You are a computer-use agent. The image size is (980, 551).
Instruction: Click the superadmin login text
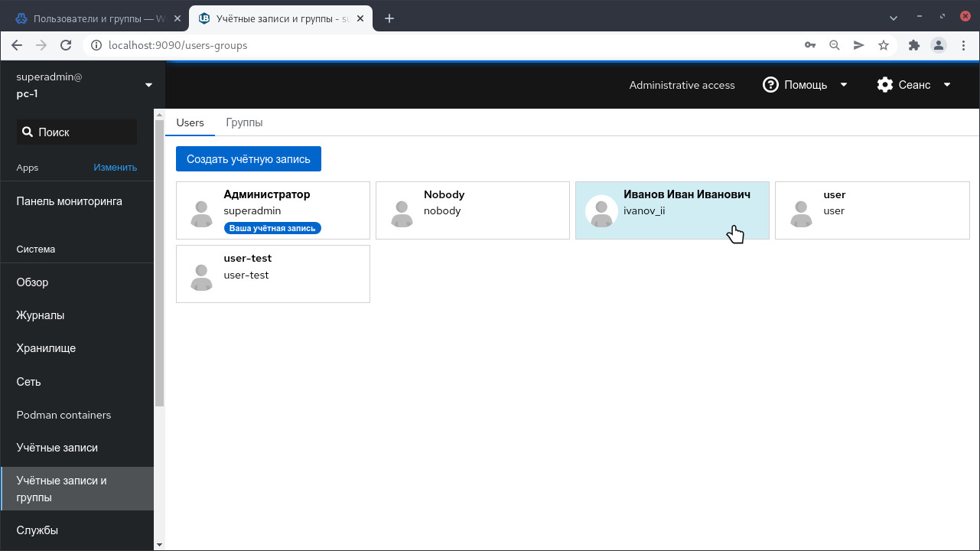[x=252, y=210]
